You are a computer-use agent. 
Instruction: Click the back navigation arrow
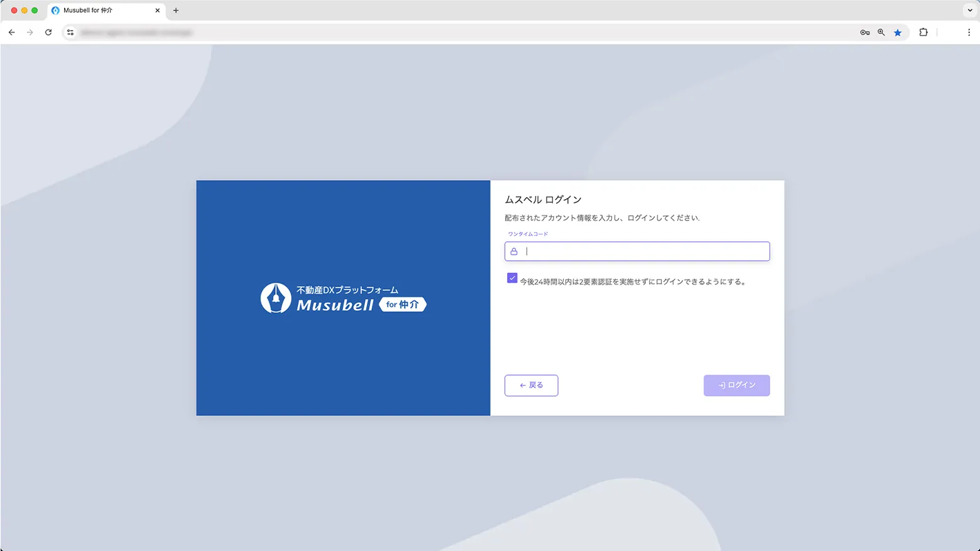coord(11,32)
